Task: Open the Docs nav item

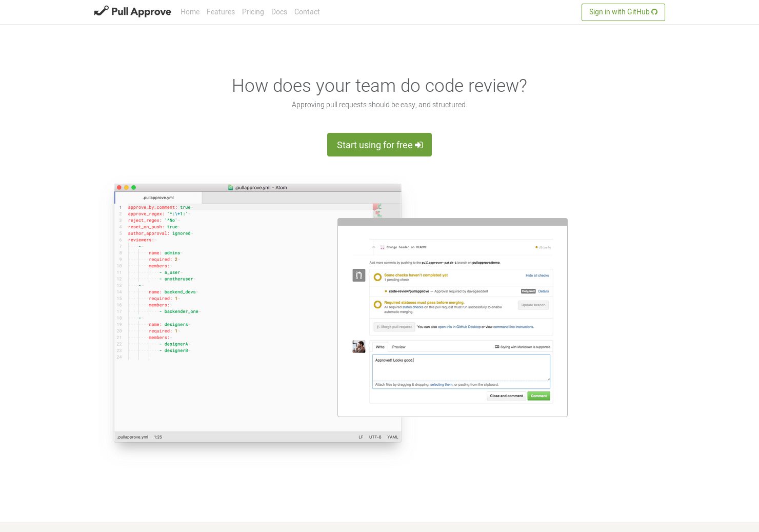Action: [279, 12]
